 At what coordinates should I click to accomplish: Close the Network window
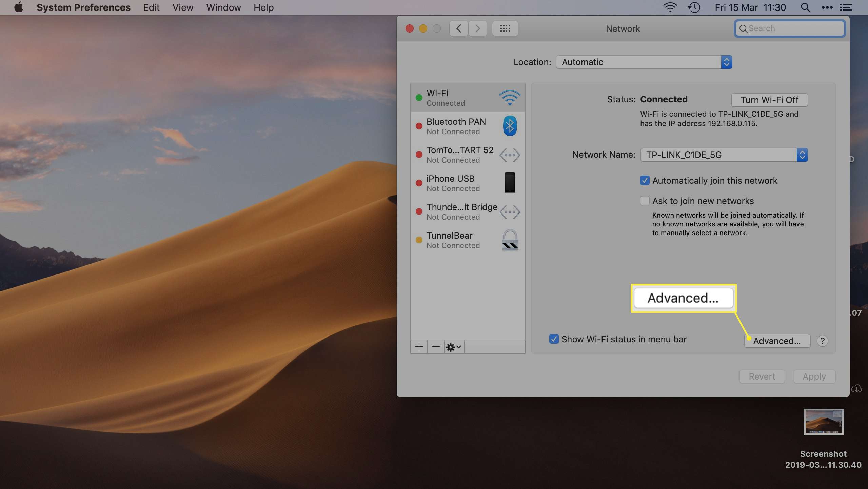pyautogui.click(x=410, y=28)
